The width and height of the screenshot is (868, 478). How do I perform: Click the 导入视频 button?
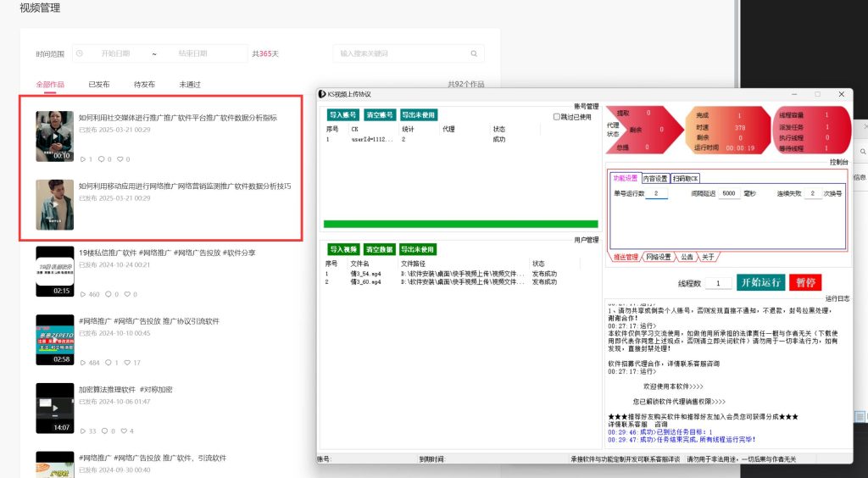pyautogui.click(x=343, y=249)
